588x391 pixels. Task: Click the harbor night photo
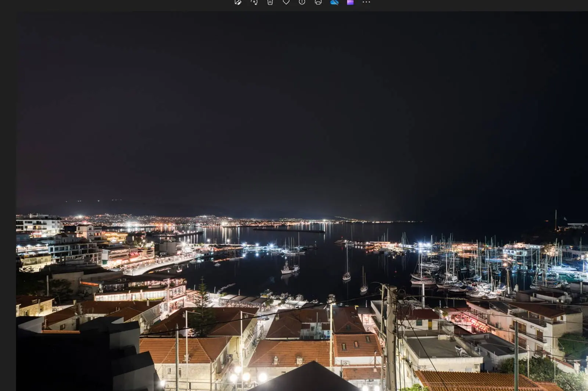(x=302, y=201)
